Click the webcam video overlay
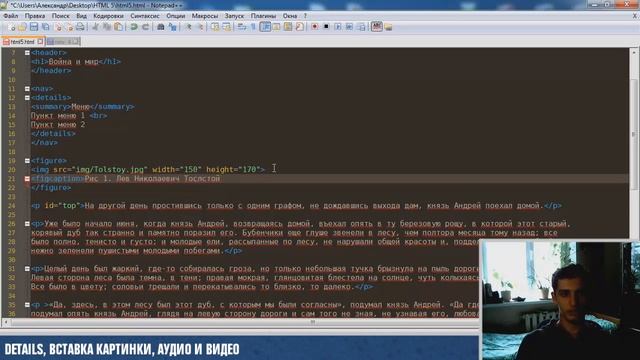640x360 pixels. [x=560, y=300]
